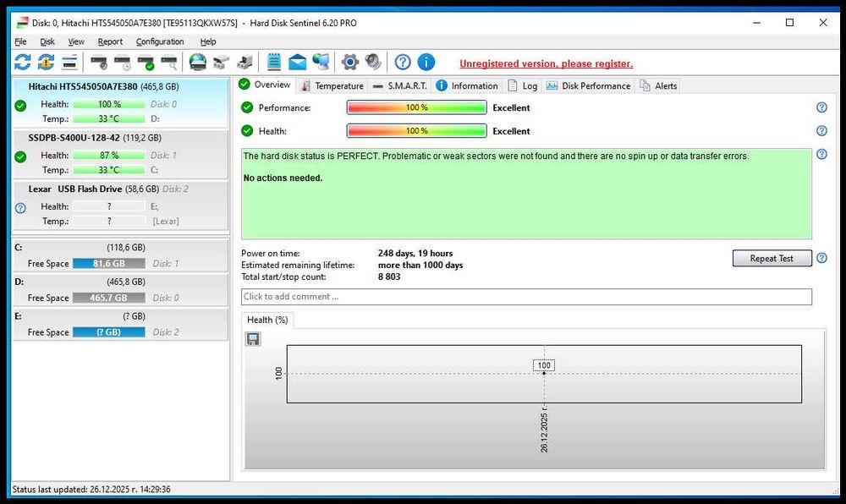Select the Lexar USB Flash Drive entry
Image resolution: width=846 pixels, height=504 pixels.
(120, 205)
